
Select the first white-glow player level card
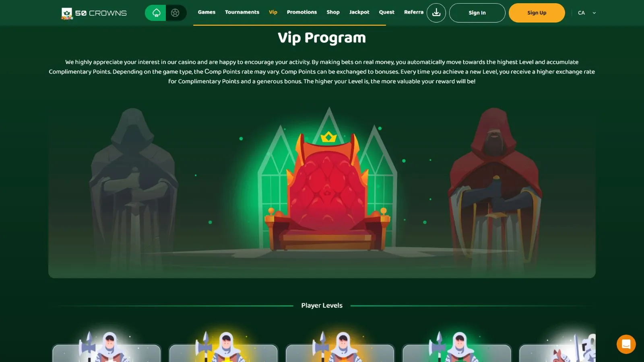107,348
